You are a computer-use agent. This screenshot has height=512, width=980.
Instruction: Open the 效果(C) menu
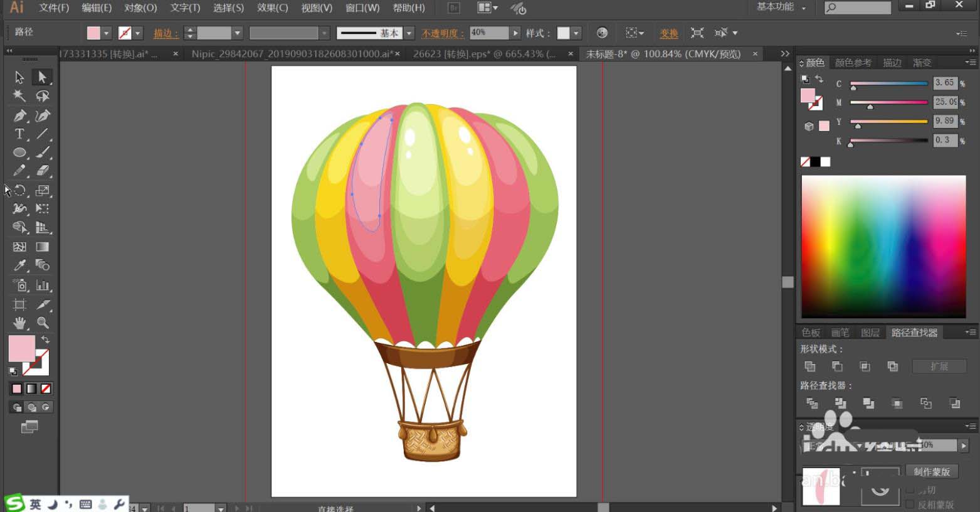pos(272,8)
